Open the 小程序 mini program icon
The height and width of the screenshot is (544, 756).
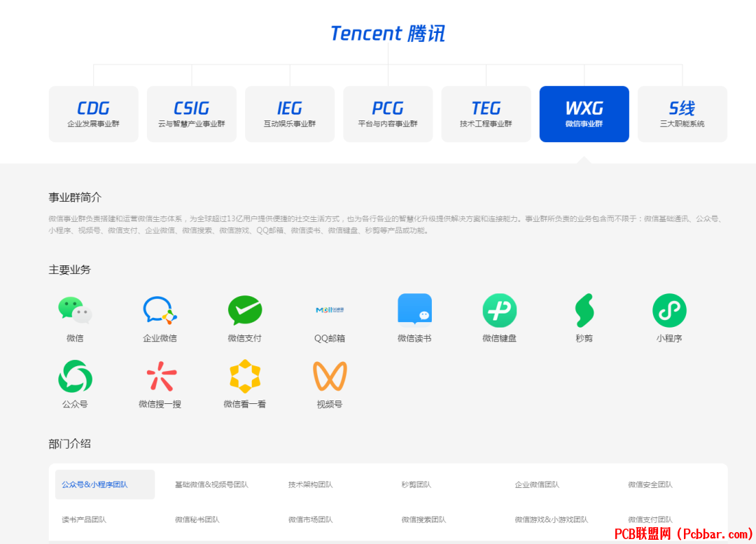669,310
